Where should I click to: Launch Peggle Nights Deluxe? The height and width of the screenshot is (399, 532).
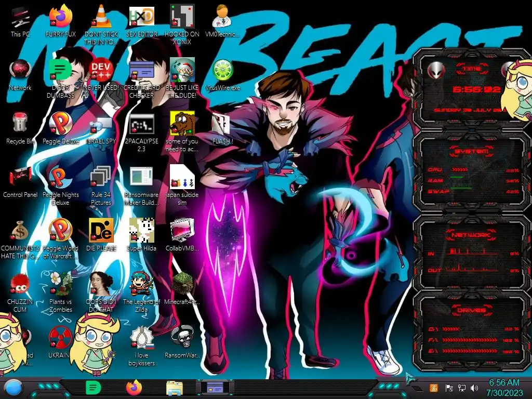tap(60, 186)
